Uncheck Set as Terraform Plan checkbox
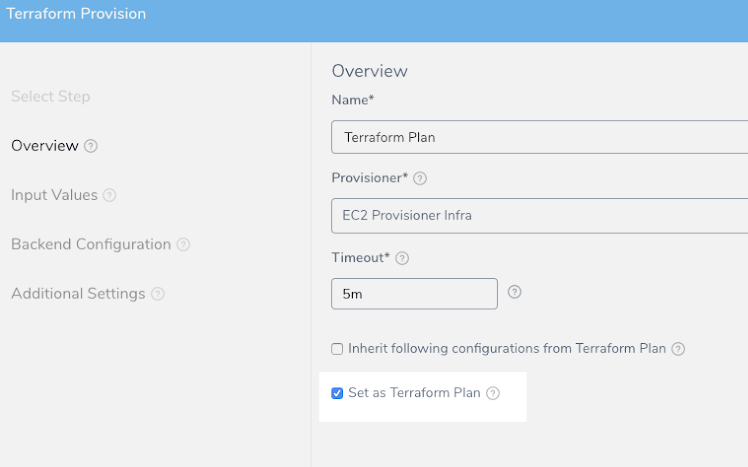This screenshot has width=748, height=467. coord(337,393)
